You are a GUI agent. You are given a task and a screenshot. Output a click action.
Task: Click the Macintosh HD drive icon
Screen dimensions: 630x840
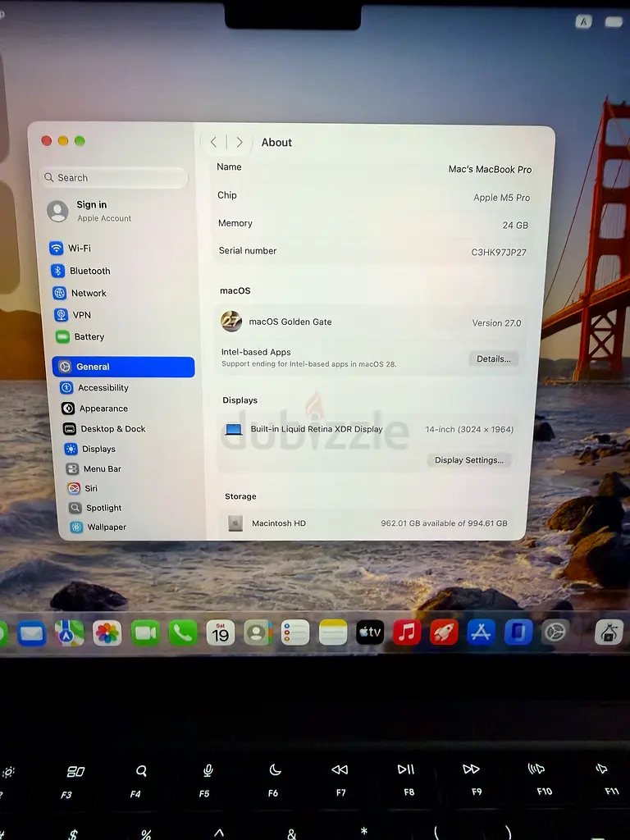click(x=235, y=523)
